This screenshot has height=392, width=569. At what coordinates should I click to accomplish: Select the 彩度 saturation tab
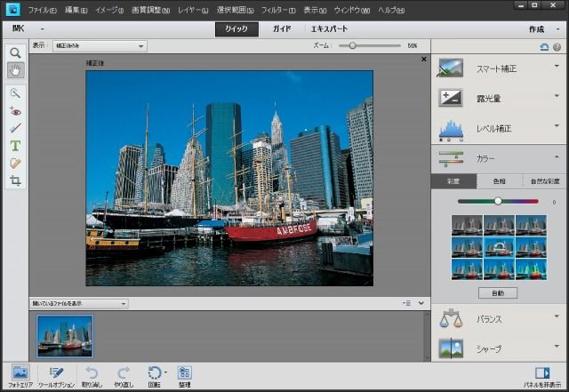(x=453, y=181)
